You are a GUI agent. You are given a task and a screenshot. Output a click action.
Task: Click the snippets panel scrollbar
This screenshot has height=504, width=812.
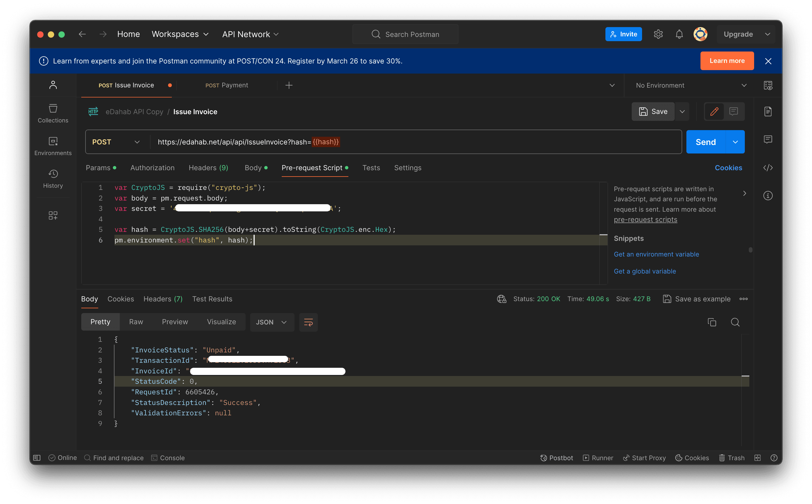[750, 250]
